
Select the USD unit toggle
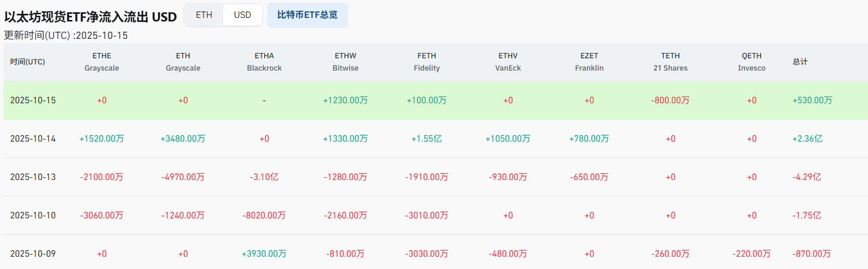242,15
